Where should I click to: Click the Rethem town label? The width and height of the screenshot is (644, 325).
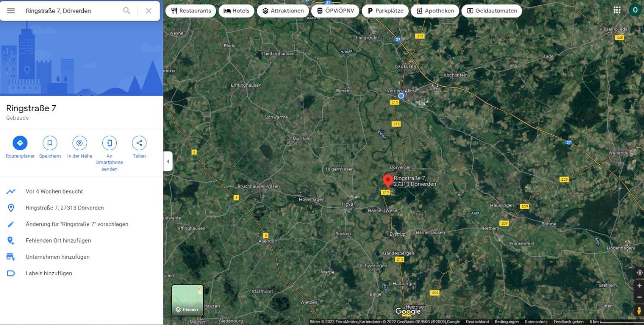pyautogui.click(x=491, y=228)
